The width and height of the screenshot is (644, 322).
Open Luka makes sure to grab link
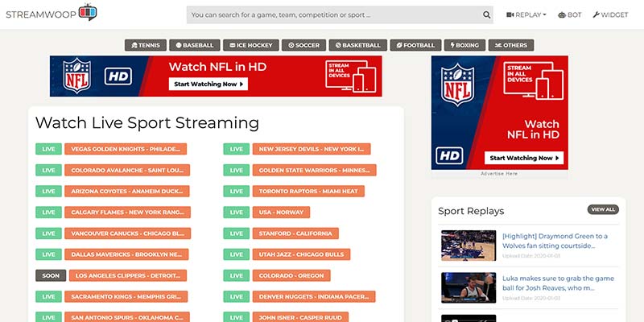(x=558, y=283)
